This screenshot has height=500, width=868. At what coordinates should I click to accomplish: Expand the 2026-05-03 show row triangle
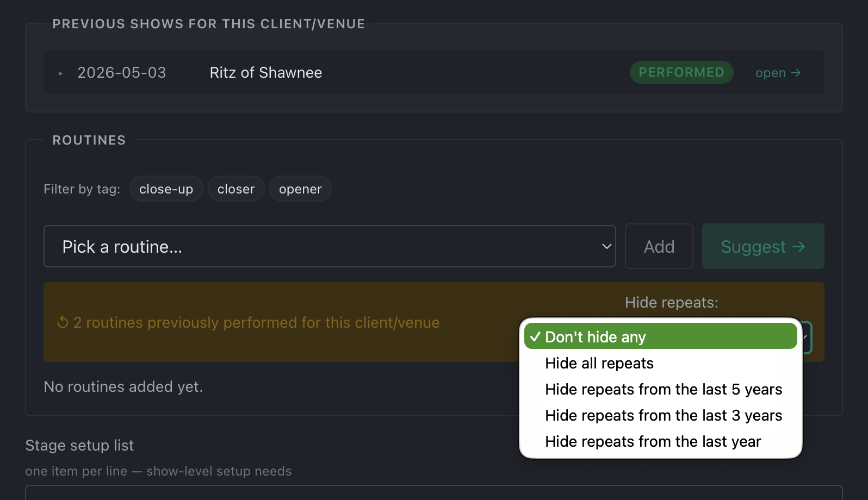[61, 73]
